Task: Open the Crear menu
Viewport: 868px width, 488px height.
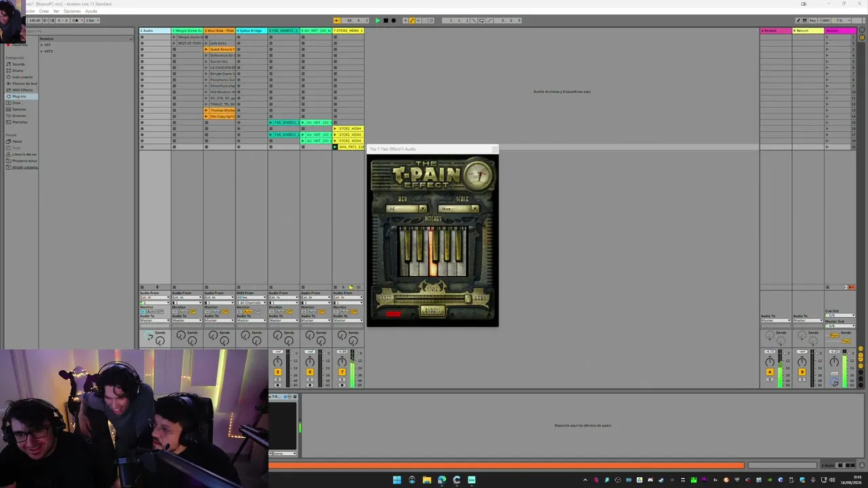Action: tap(44, 11)
